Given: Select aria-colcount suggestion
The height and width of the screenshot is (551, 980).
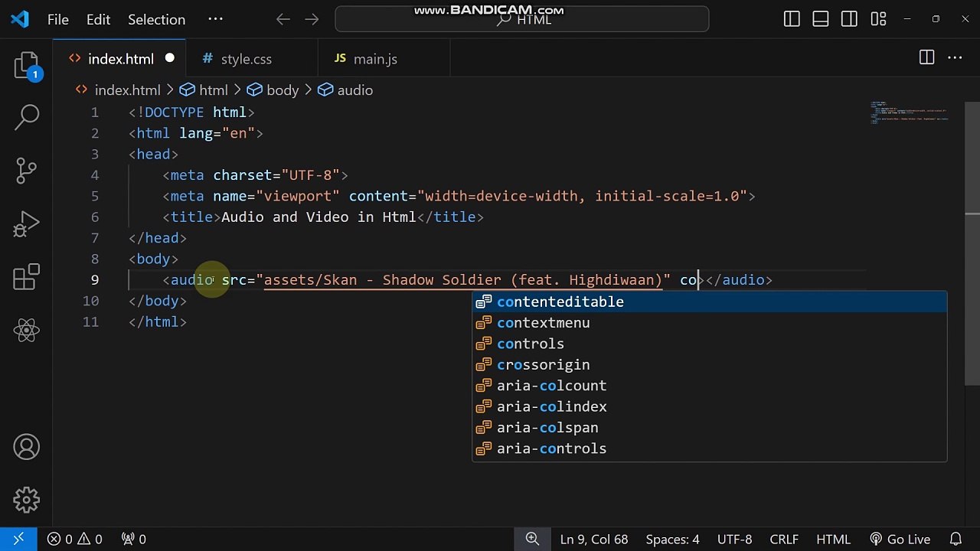Looking at the screenshot, I should [x=709, y=386].
